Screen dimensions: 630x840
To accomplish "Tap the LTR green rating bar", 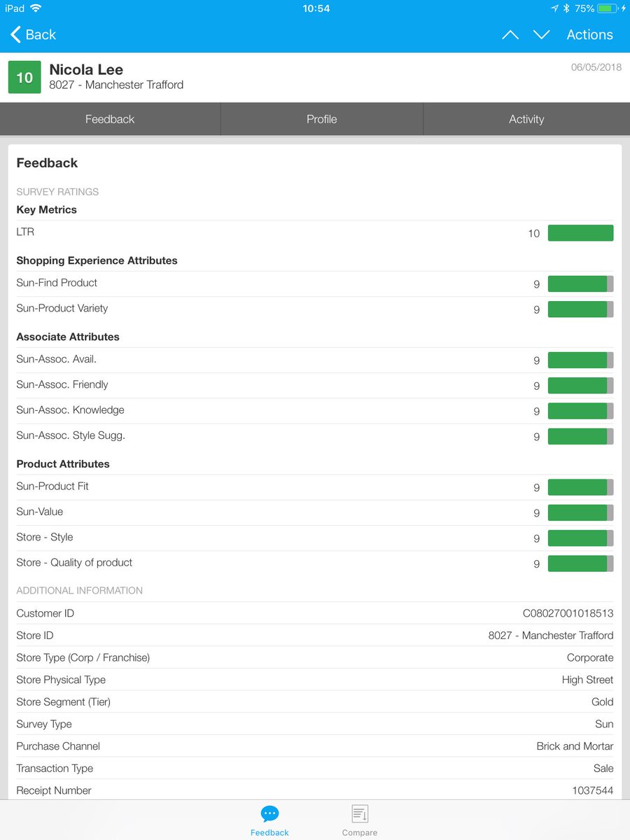I will (580, 233).
